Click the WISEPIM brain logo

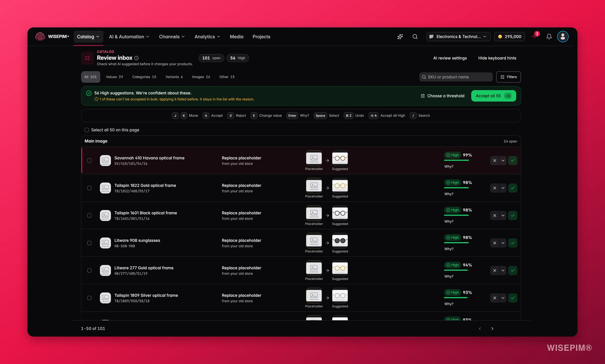tap(40, 37)
